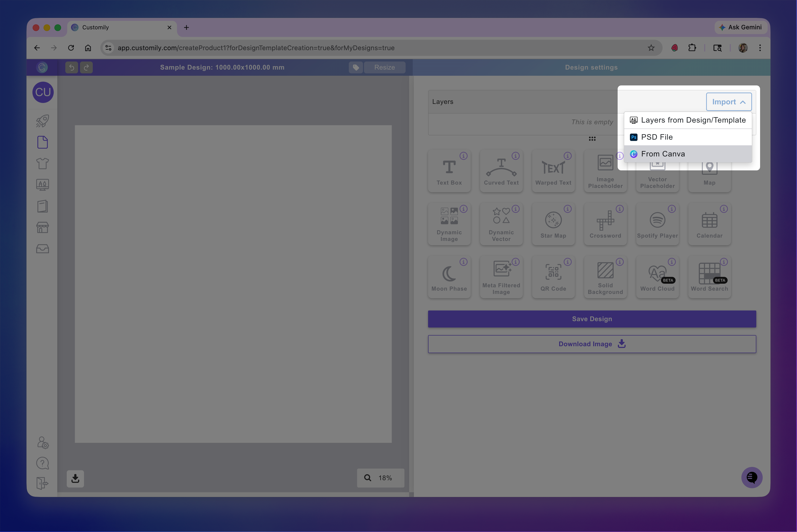Add a Spotify Player element

[x=657, y=224]
